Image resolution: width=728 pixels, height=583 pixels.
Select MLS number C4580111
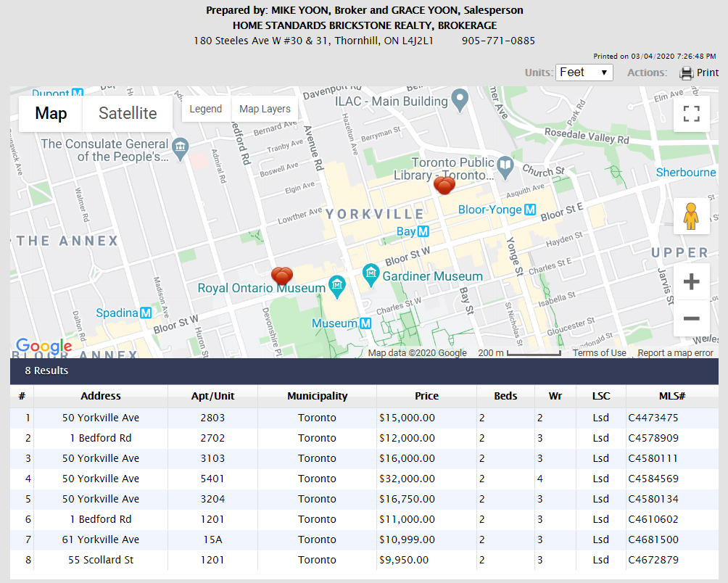tap(653, 458)
